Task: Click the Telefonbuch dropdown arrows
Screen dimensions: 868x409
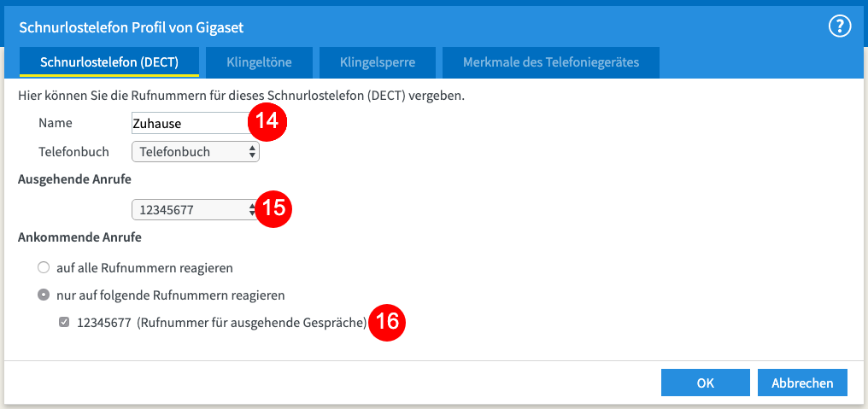Action: 252,152
